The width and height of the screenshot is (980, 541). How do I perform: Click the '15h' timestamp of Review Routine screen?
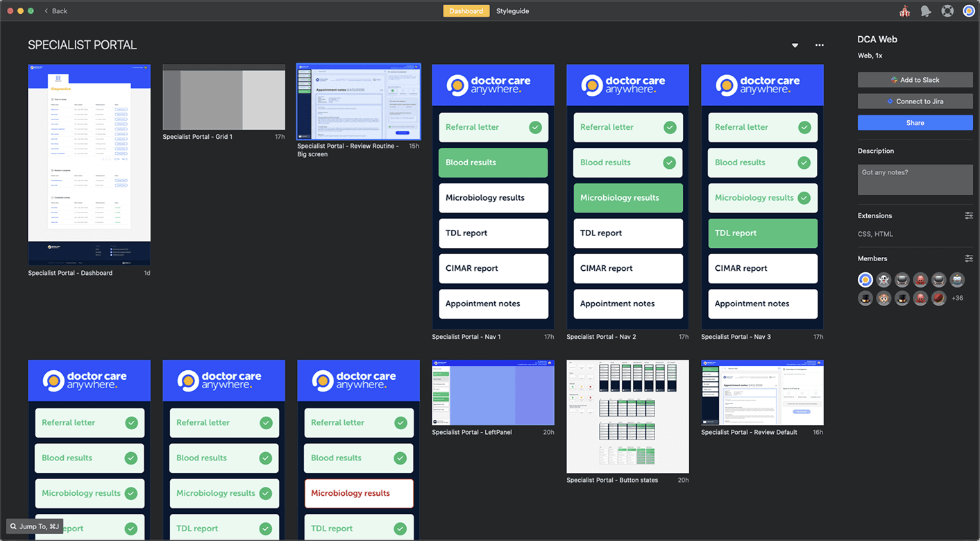414,147
